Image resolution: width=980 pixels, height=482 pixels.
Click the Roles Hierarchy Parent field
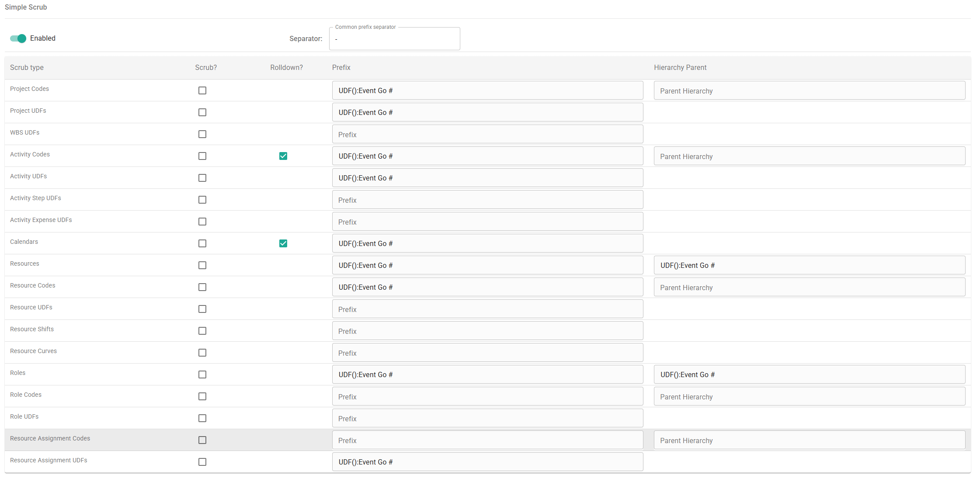point(809,375)
